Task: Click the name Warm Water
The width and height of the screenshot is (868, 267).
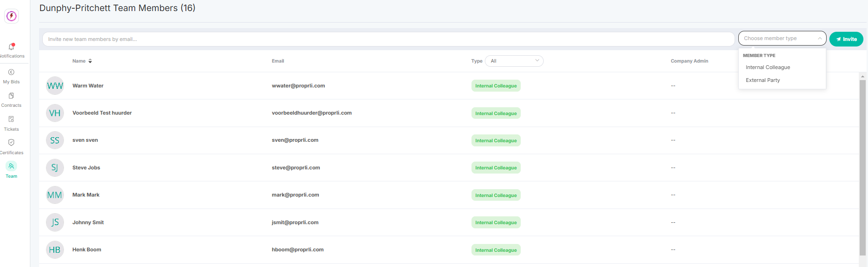Action: click(x=88, y=86)
